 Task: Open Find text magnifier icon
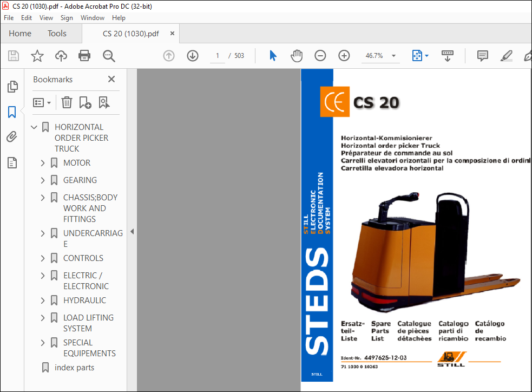[109, 56]
